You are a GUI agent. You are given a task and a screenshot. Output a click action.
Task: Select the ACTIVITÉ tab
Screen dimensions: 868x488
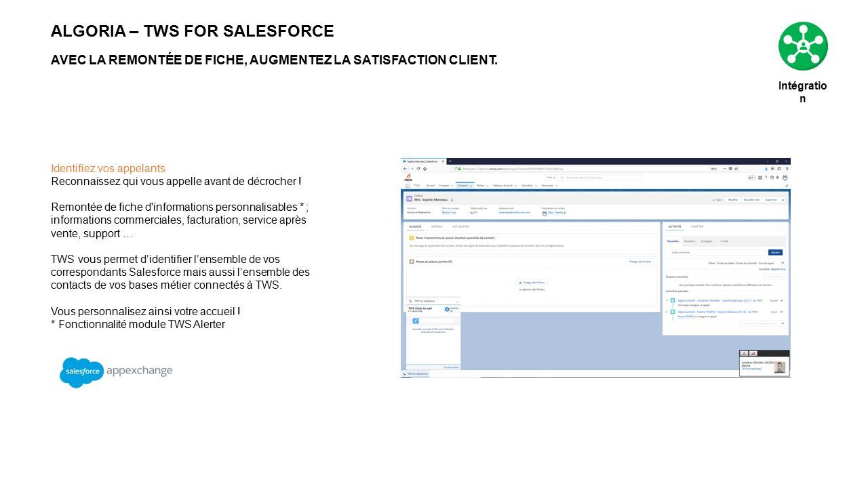click(675, 226)
